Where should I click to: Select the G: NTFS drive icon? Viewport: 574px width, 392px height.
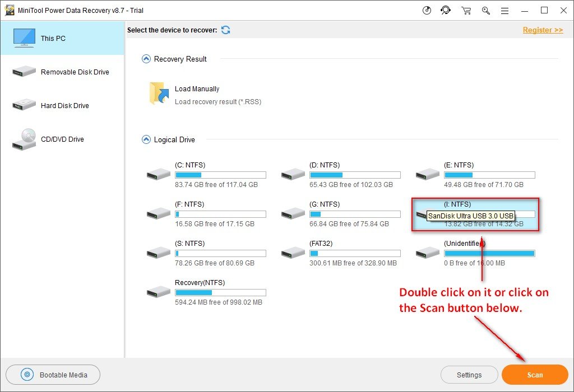click(x=293, y=213)
